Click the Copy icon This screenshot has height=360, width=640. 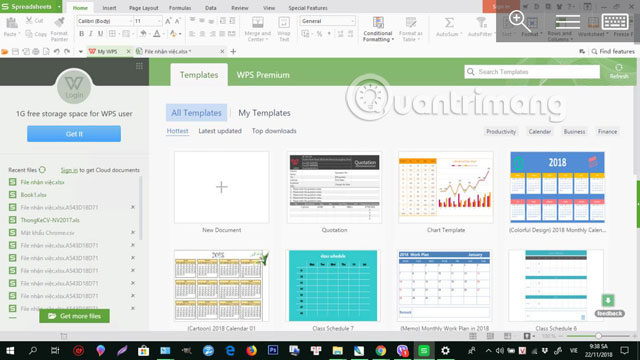click(29, 34)
